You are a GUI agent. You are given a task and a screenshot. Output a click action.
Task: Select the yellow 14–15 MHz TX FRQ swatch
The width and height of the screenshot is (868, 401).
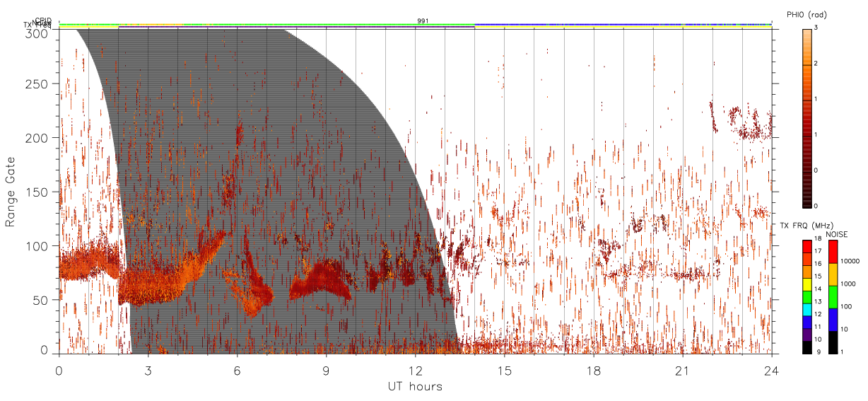click(807, 283)
